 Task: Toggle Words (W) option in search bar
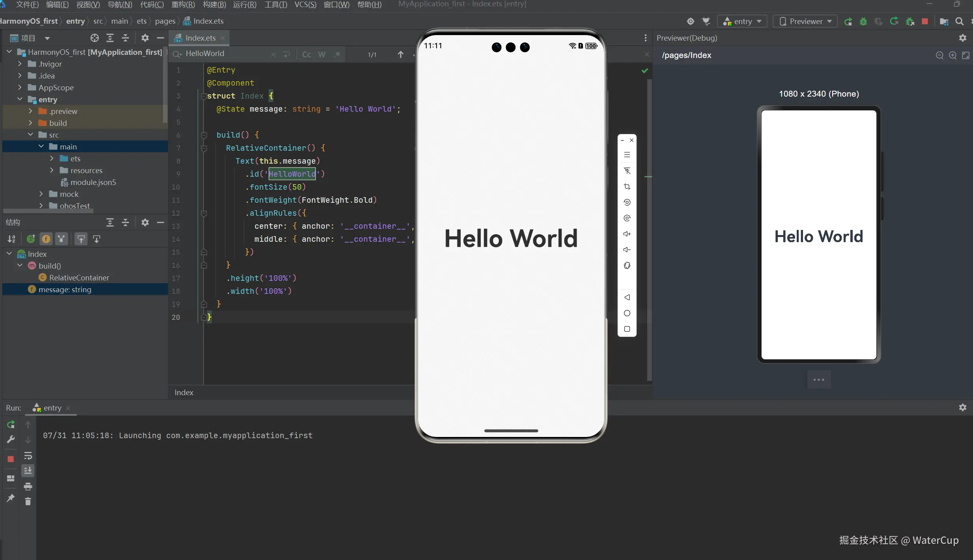coord(322,54)
